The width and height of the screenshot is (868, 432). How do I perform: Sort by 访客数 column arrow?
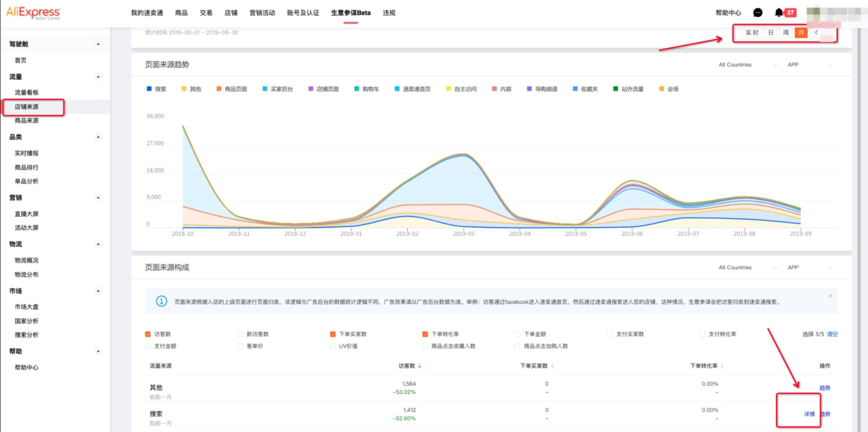[419, 366]
